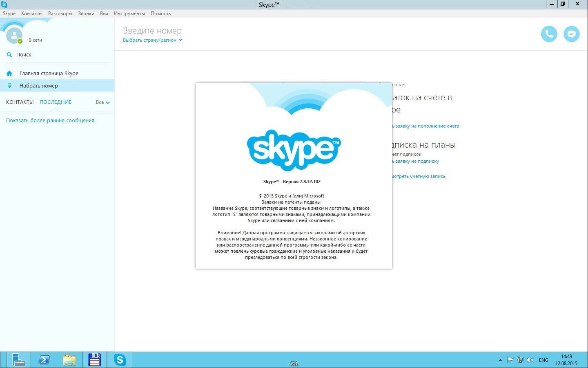The image size is (588, 368).
Task: Switch to the ПОСЛЕДНИЕ tab
Action: click(56, 102)
